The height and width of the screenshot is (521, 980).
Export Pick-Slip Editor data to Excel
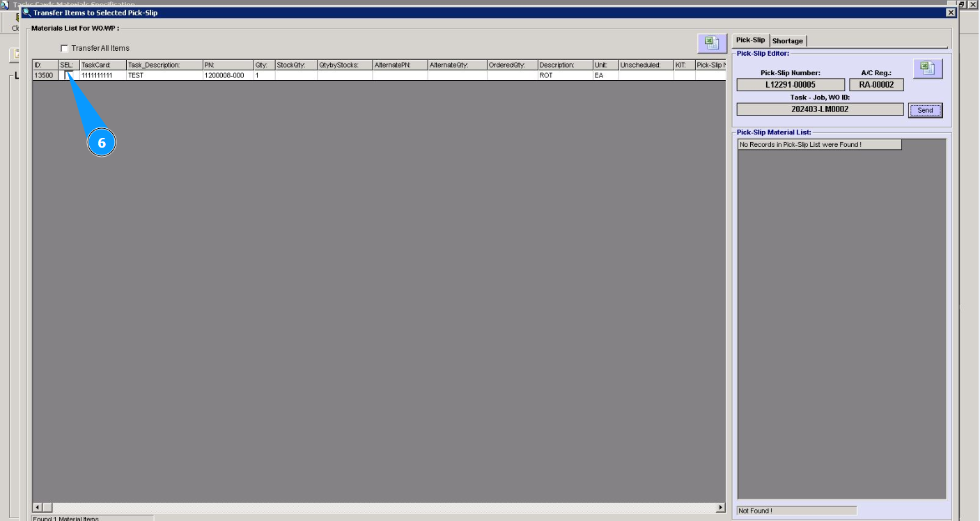click(x=926, y=68)
